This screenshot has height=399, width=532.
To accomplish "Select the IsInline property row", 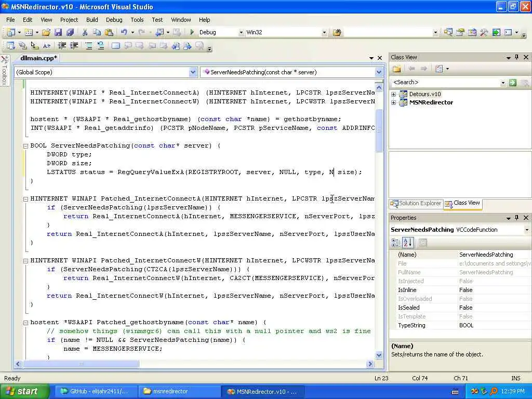I will (x=461, y=290).
